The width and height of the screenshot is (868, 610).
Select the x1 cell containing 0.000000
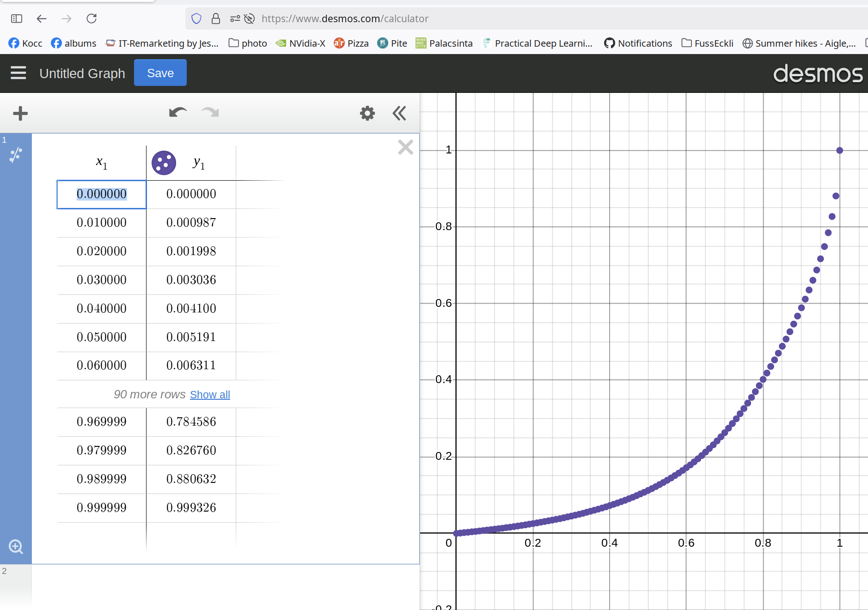(102, 194)
